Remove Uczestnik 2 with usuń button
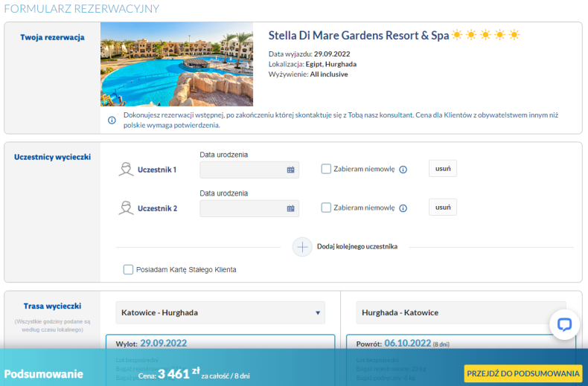The height and width of the screenshot is (386, 588). click(x=443, y=208)
